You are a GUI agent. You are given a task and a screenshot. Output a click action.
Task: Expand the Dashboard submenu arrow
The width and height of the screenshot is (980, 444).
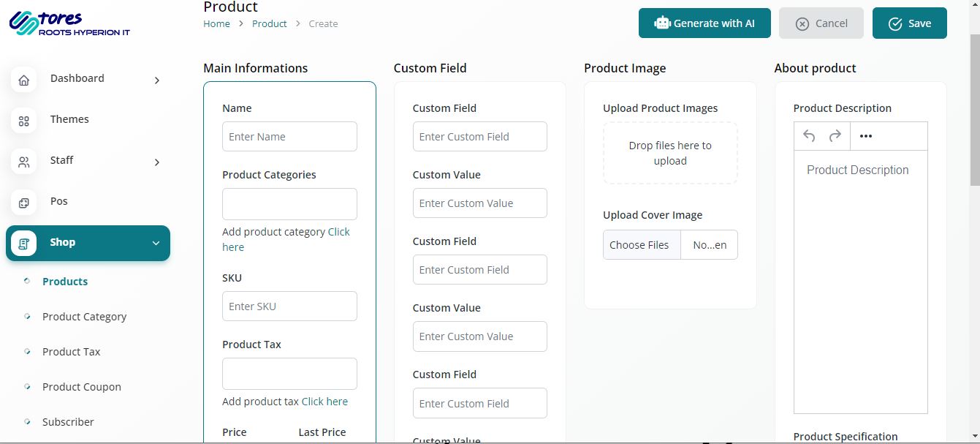pos(156,80)
